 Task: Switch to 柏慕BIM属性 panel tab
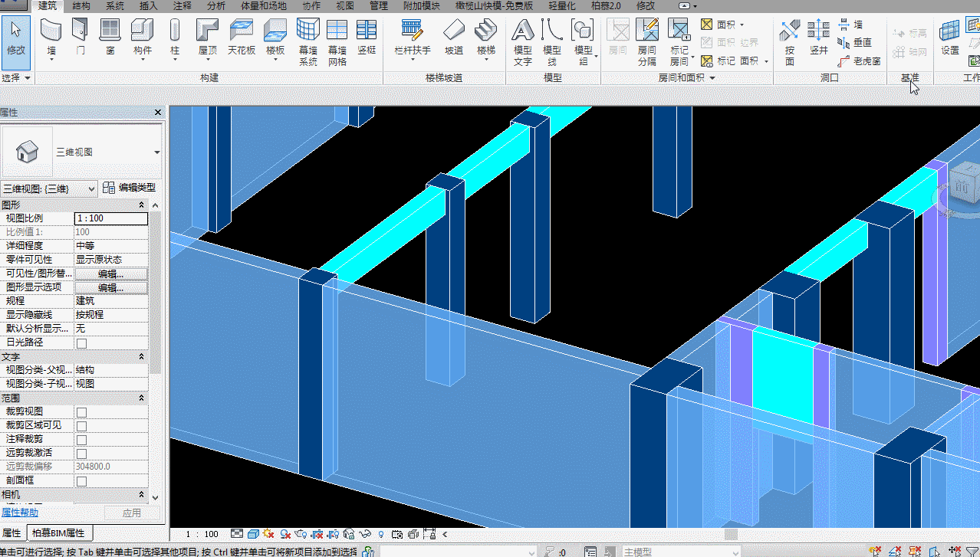(x=61, y=533)
